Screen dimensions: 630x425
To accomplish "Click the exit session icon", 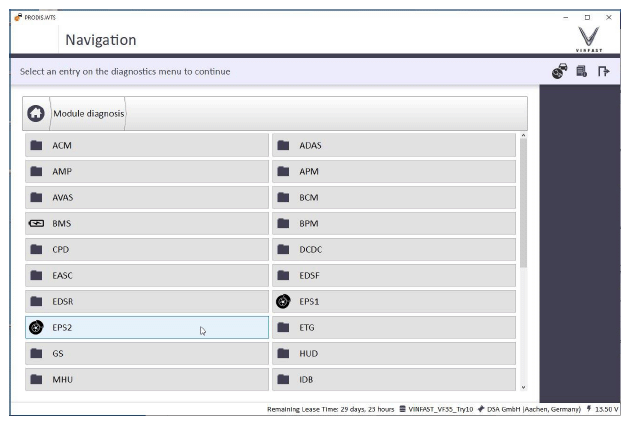I will pyautogui.click(x=603, y=71).
